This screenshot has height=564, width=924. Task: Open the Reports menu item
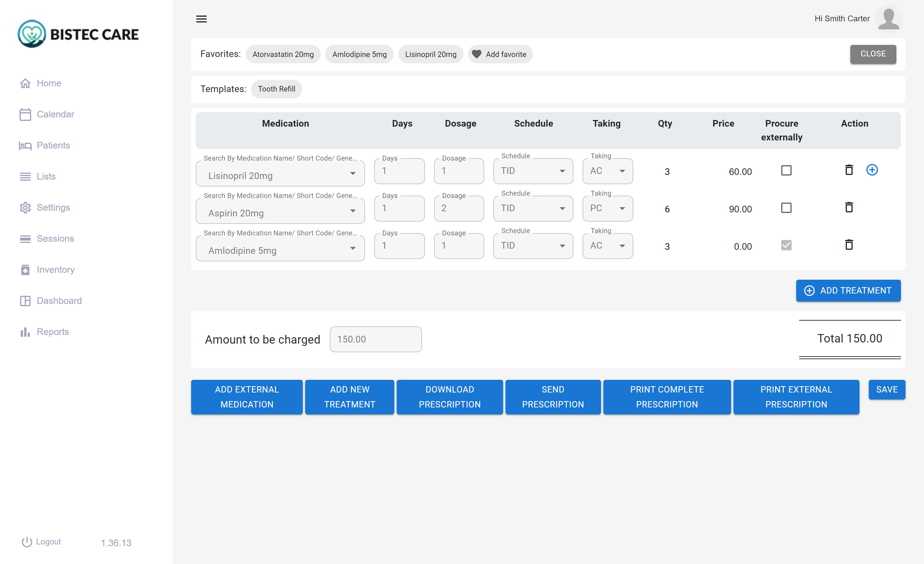[52, 332]
